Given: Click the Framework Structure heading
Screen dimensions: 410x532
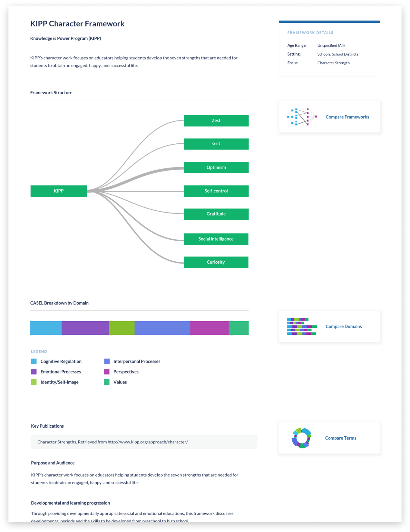Looking at the screenshot, I should coord(51,93).
